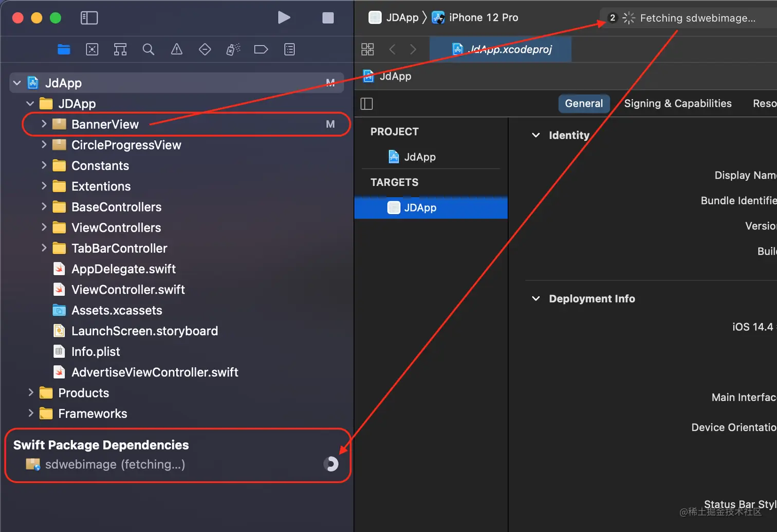Open the Test navigator diamond icon
Image resolution: width=777 pixels, height=532 pixels.
pyautogui.click(x=205, y=49)
